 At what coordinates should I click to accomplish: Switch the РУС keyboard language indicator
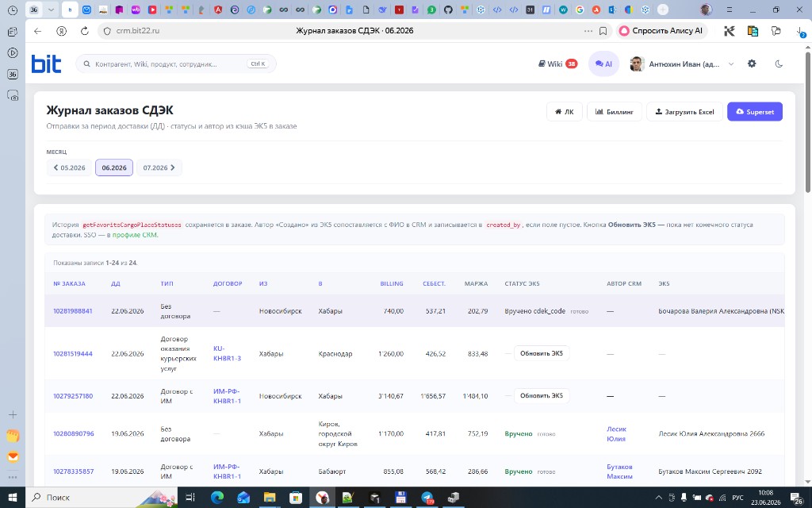click(737, 498)
